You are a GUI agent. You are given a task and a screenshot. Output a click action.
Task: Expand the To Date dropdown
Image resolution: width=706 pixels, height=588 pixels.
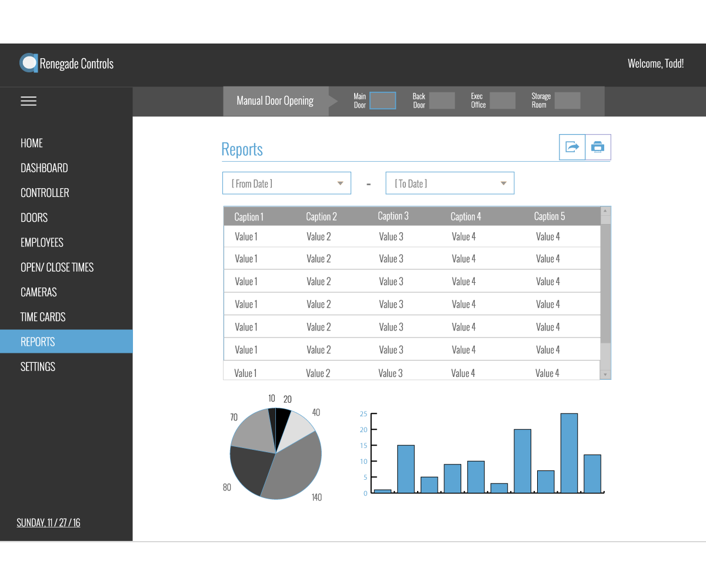coord(450,183)
